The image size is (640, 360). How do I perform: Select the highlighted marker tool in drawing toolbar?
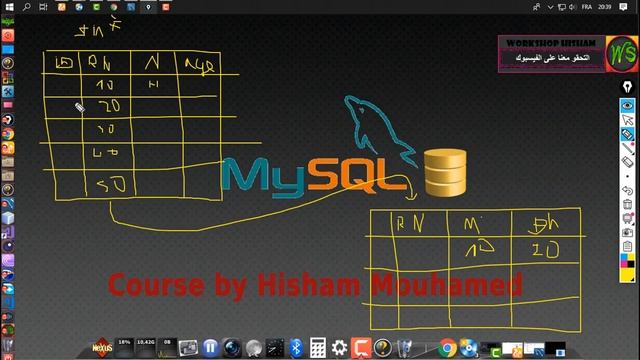click(x=627, y=134)
